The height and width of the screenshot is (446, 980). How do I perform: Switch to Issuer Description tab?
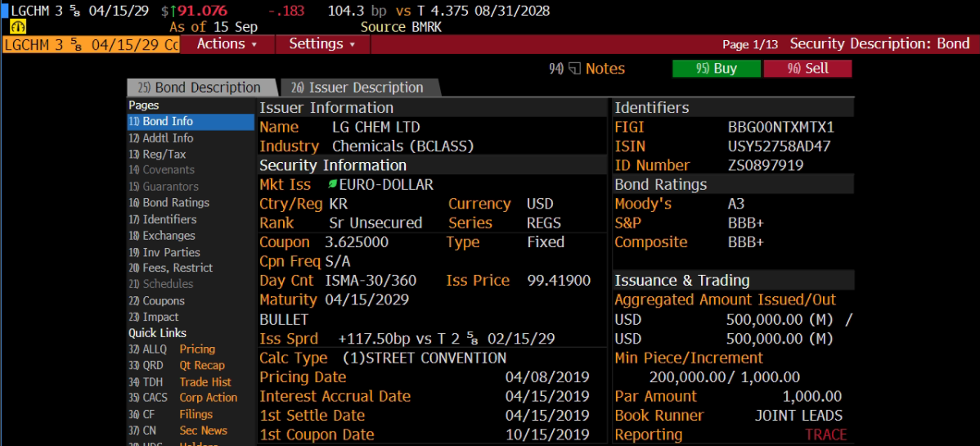pyautogui.click(x=357, y=88)
